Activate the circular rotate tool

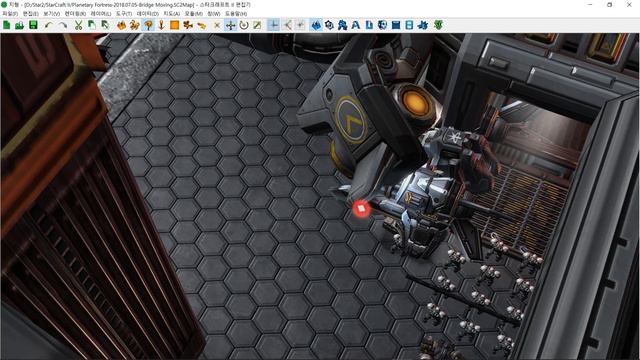244,25
